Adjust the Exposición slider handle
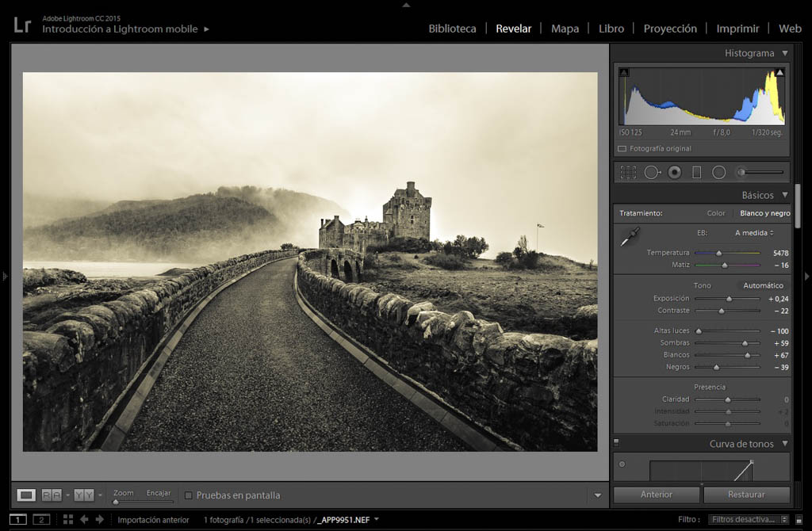The image size is (812, 531). click(729, 299)
